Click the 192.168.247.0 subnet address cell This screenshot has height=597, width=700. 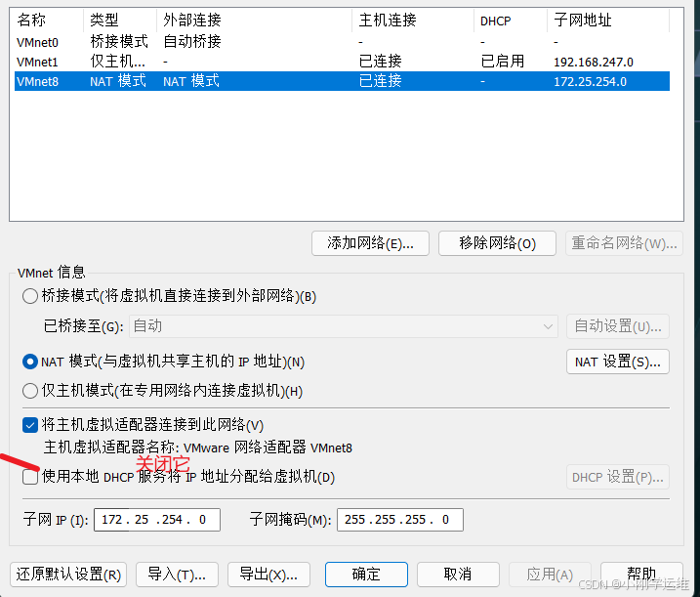point(594,63)
